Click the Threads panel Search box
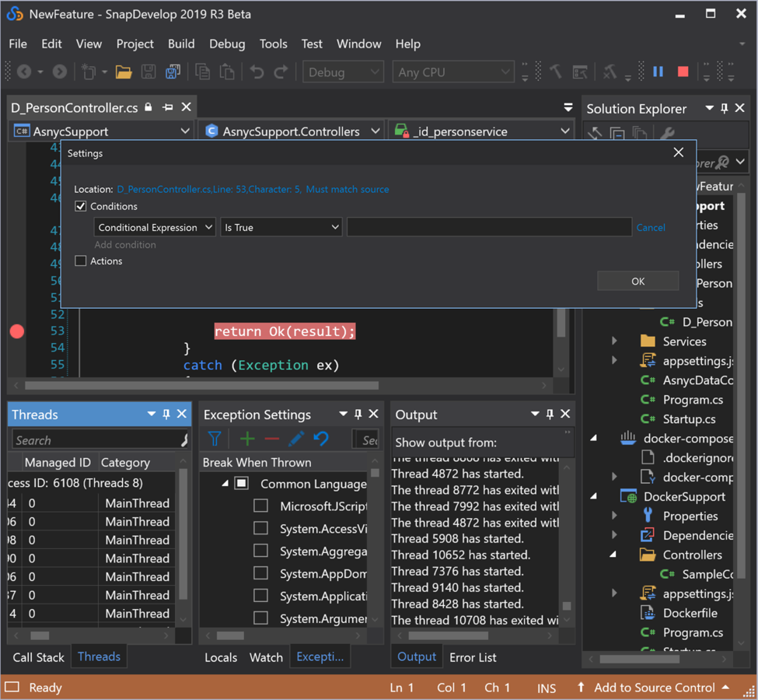 pos(99,439)
